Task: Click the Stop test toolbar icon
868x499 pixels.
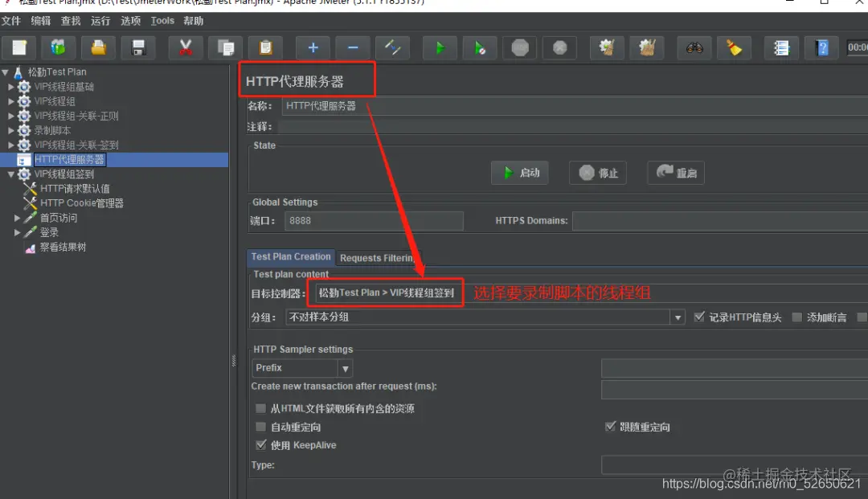Action: [520, 48]
